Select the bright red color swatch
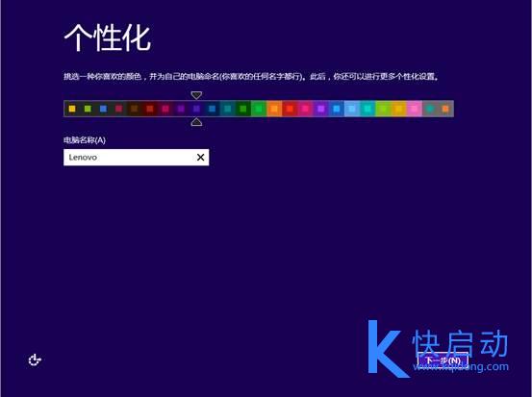 click(x=291, y=109)
